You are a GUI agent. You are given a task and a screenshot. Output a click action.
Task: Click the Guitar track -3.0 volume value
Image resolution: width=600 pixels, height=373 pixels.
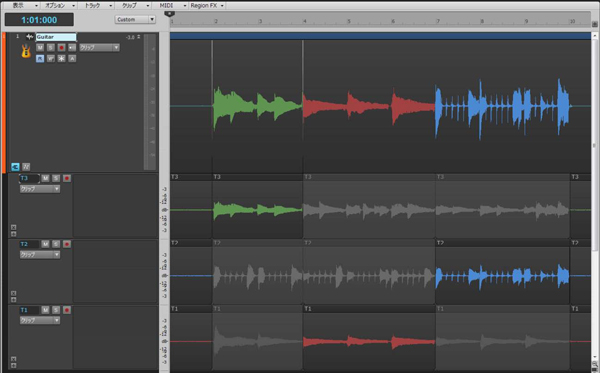tap(130, 37)
